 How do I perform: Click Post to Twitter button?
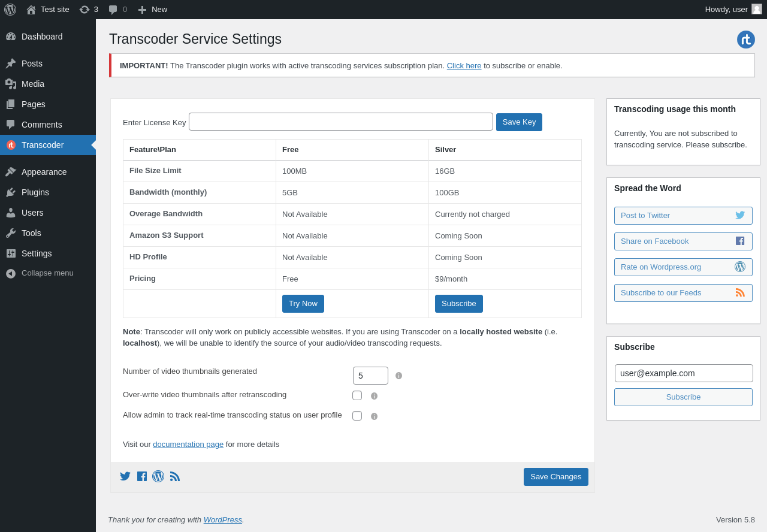click(x=683, y=216)
